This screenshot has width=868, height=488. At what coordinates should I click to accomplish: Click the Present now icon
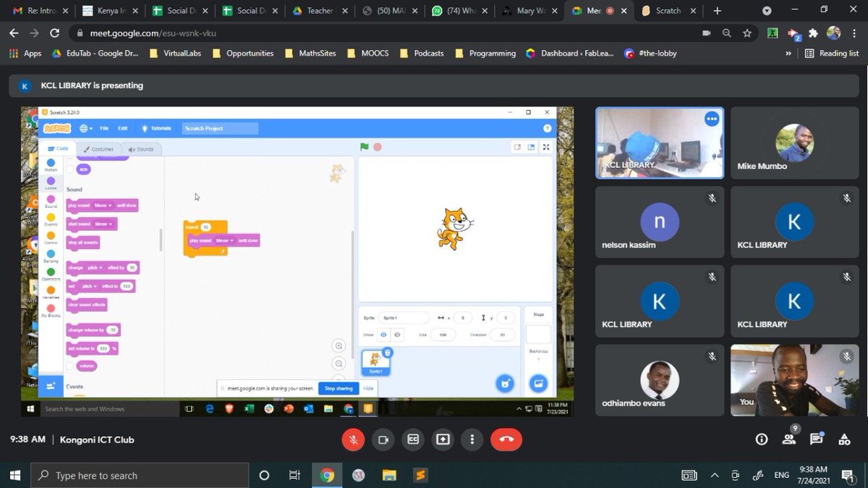[443, 439]
